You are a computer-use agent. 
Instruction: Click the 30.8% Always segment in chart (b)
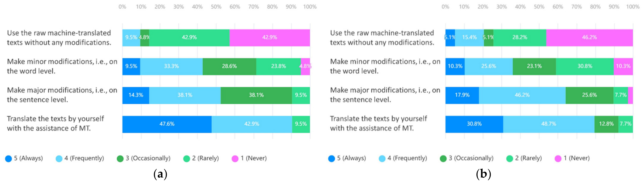[x=474, y=124]
